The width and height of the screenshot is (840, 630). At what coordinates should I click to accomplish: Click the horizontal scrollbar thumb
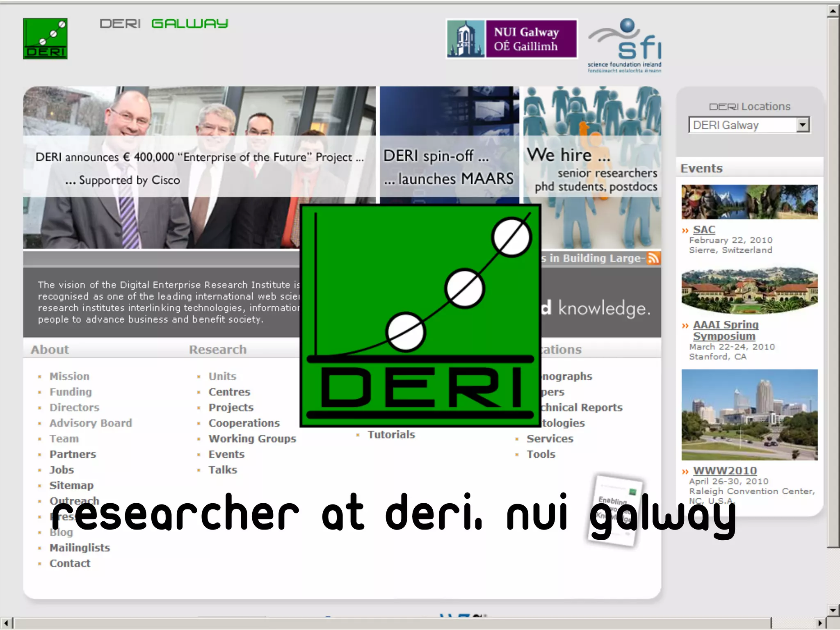pyautogui.click(x=393, y=623)
